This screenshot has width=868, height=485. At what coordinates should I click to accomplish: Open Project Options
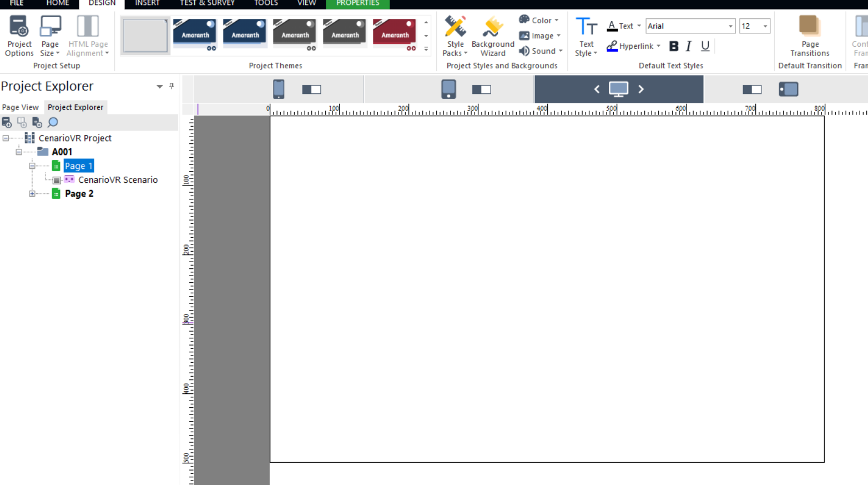(x=19, y=36)
